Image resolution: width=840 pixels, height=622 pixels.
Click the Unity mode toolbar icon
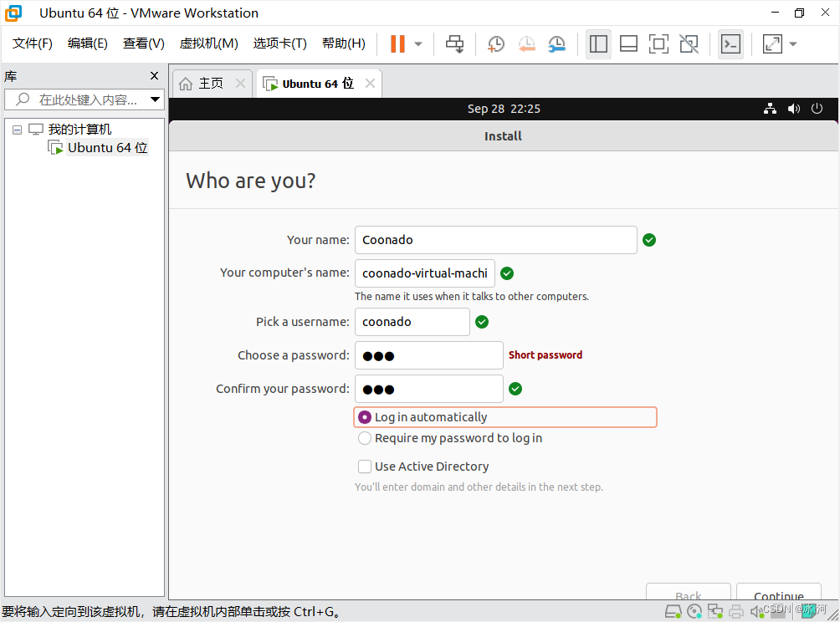click(x=689, y=44)
